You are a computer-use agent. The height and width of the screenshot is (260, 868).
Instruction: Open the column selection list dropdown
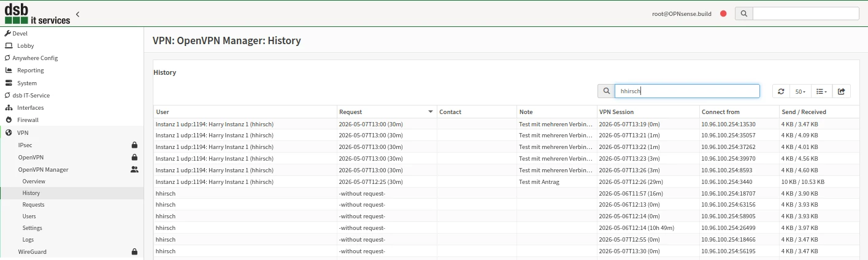click(x=821, y=91)
